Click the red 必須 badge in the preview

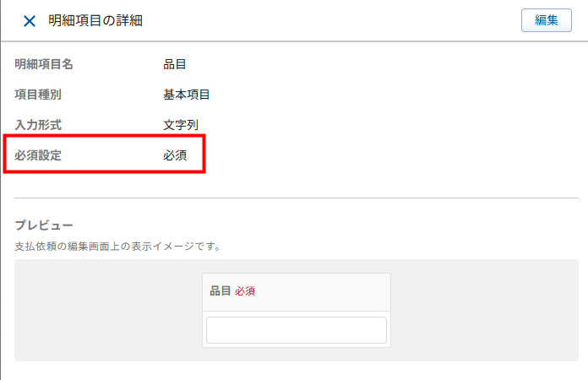245,291
